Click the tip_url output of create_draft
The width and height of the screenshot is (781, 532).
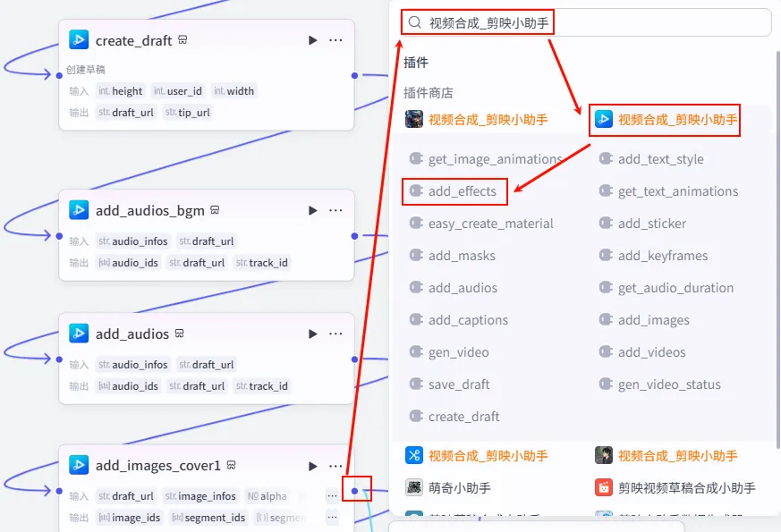187,113
